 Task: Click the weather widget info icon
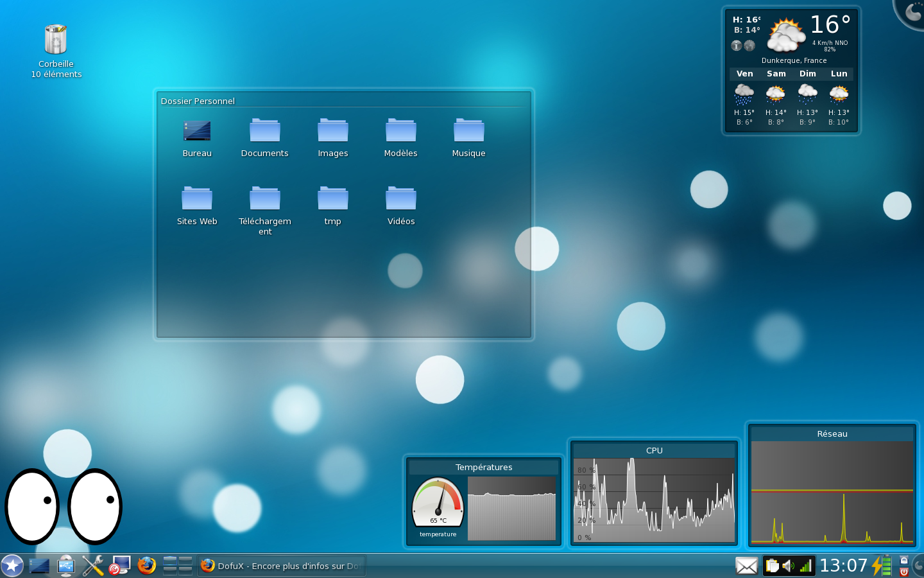click(737, 46)
